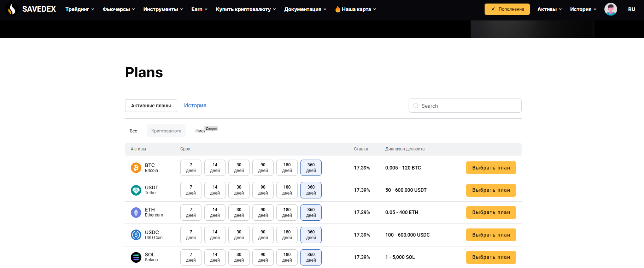Screen dimensions: 644x268
Task: Select 360 дней term for SOL
Action: click(311, 257)
